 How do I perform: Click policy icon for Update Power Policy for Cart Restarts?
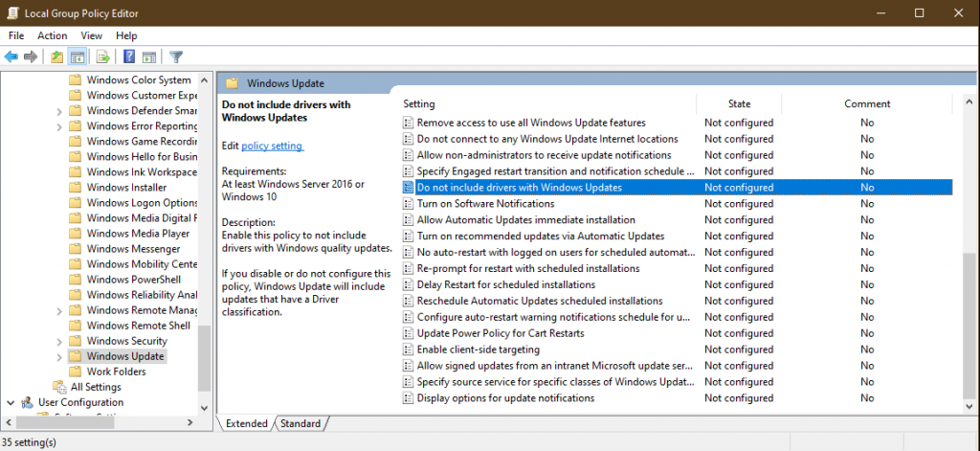pyautogui.click(x=408, y=333)
